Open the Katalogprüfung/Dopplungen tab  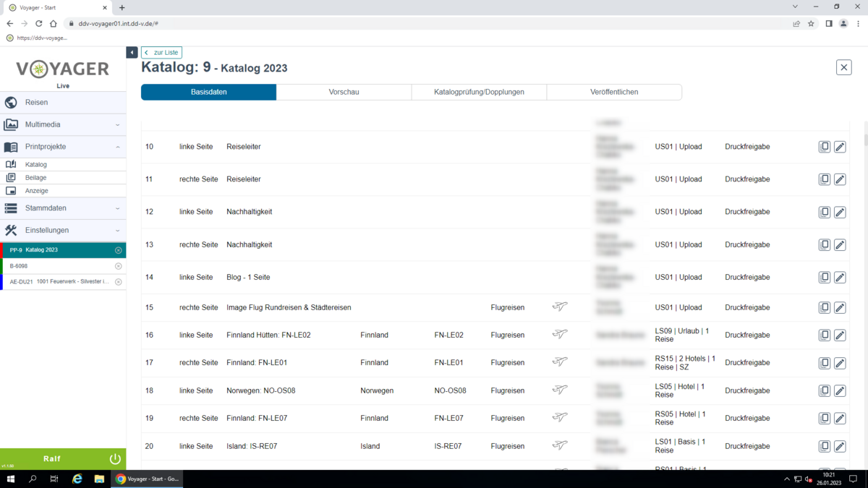coord(479,92)
